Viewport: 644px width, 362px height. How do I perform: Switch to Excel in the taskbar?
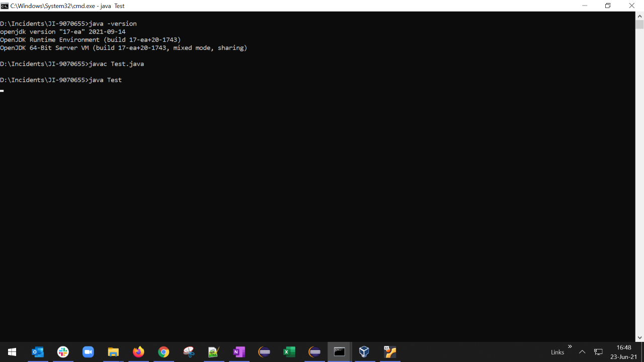pos(289,352)
